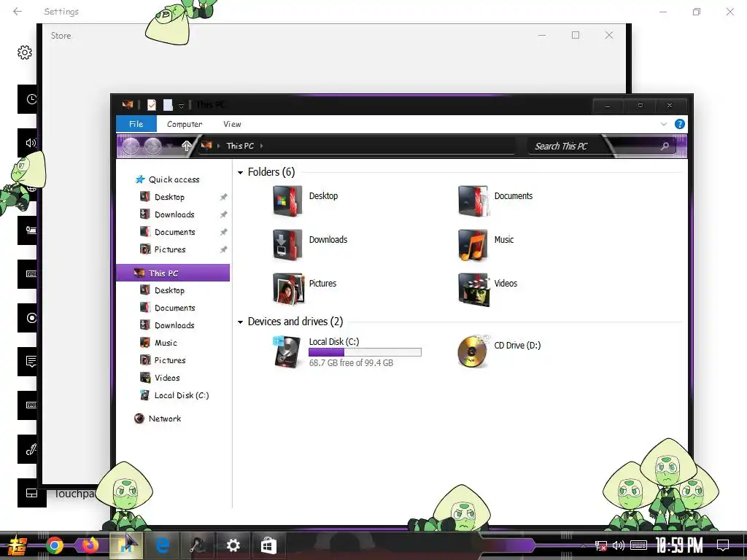Select the Downloads folder icon in main pane
The width and height of the screenshot is (747, 560).
[287, 245]
